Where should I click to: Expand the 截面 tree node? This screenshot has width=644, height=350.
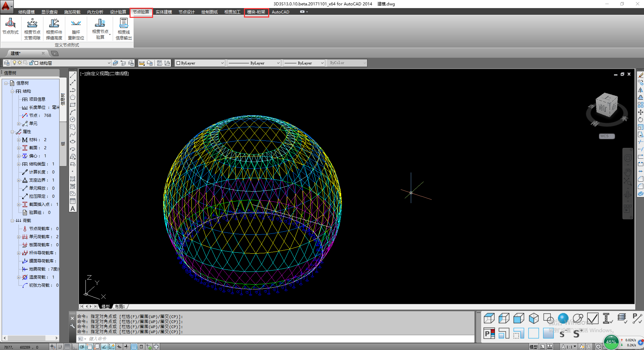click(x=19, y=148)
